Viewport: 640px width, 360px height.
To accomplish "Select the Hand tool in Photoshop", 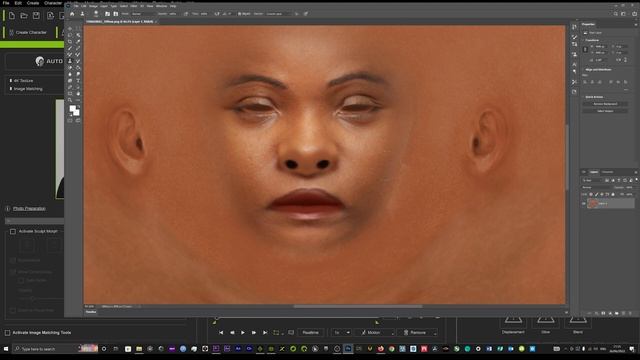I will click(78, 93).
